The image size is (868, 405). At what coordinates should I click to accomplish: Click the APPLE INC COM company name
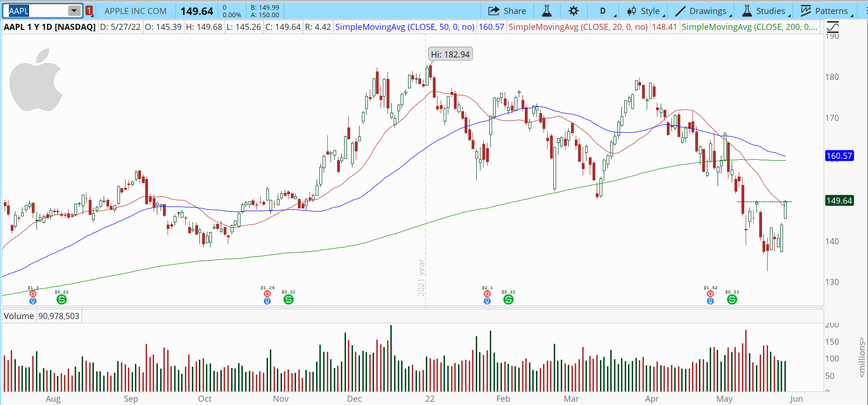pos(135,11)
